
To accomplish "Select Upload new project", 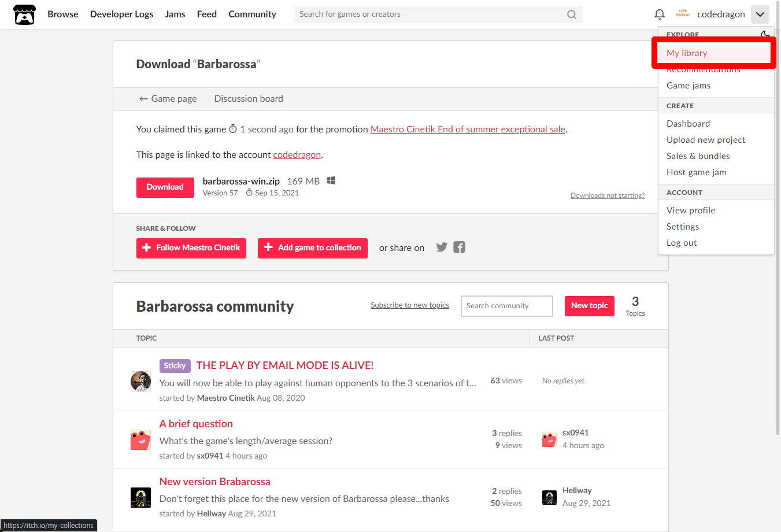I will point(706,140).
